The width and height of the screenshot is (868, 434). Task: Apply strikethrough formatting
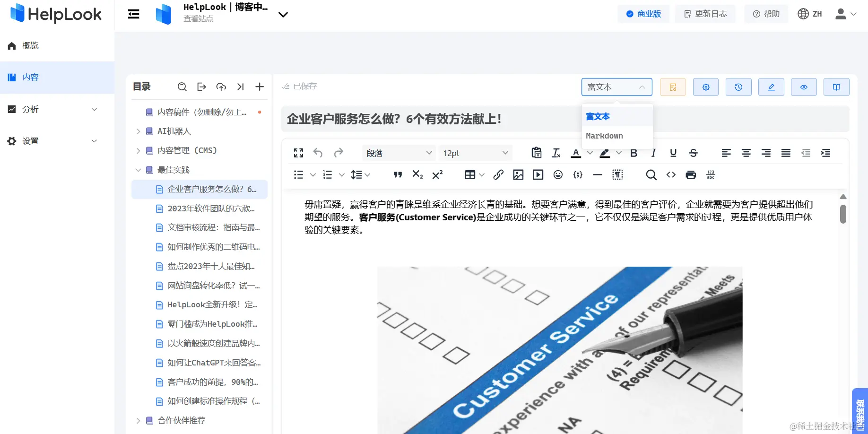coord(693,153)
